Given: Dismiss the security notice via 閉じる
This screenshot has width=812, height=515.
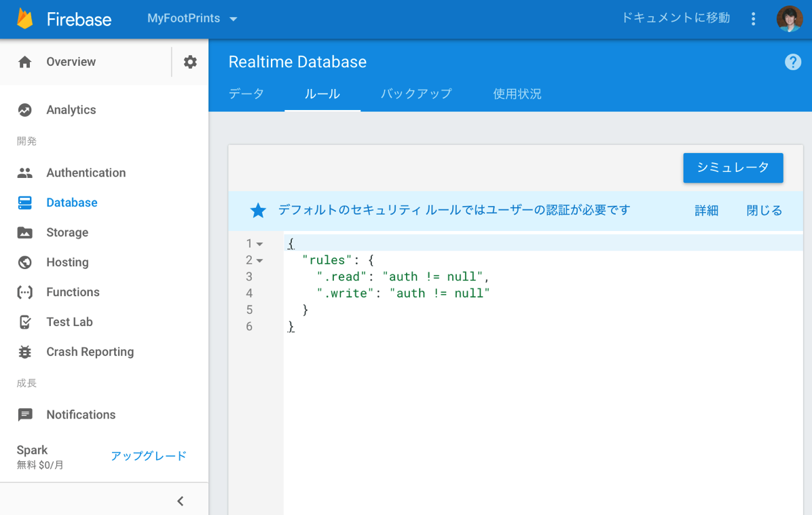Looking at the screenshot, I should click(x=763, y=211).
